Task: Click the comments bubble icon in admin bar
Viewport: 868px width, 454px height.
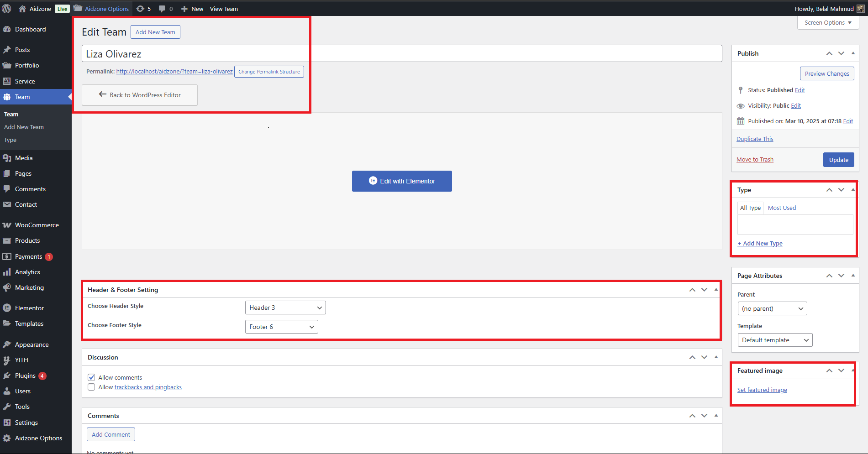Action: [162, 9]
